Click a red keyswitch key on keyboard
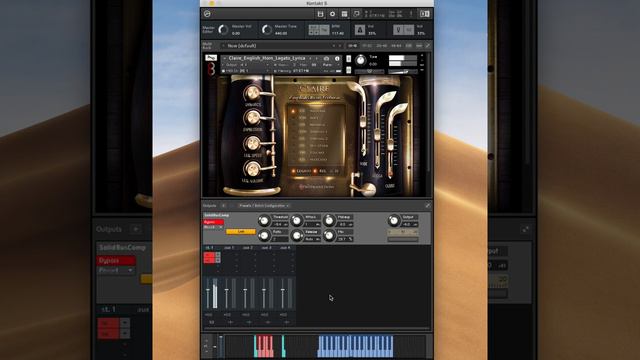 click(264, 346)
